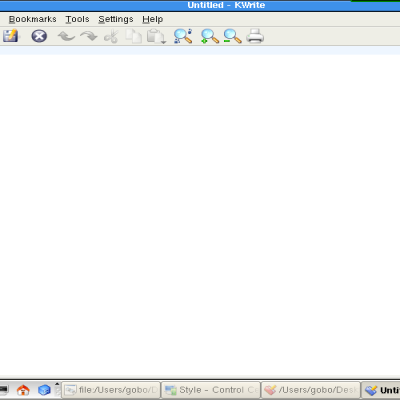Click the Copy icon in toolbar
This screenshot has width=400, height=400.
coord(134,36)
